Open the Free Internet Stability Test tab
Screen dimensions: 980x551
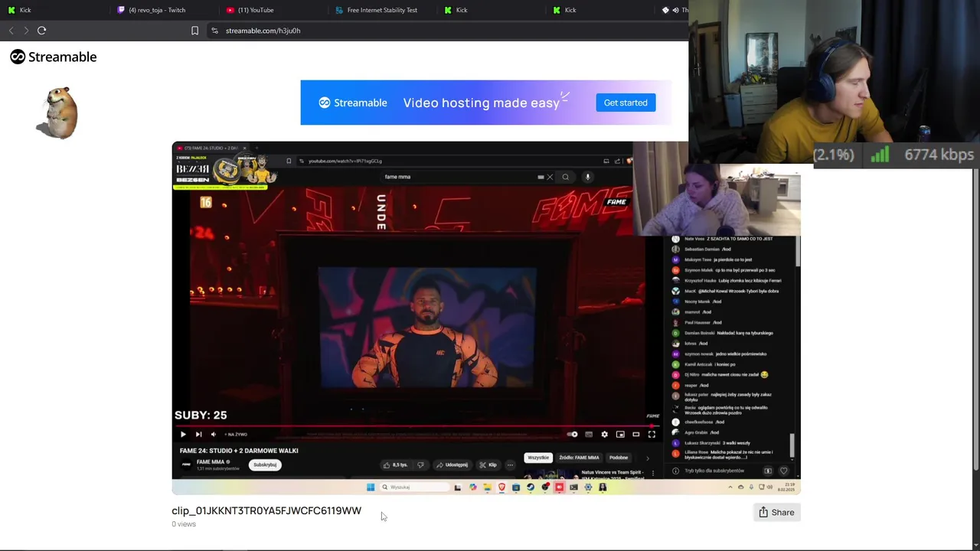pyautogui.click(x=382, y=10)
